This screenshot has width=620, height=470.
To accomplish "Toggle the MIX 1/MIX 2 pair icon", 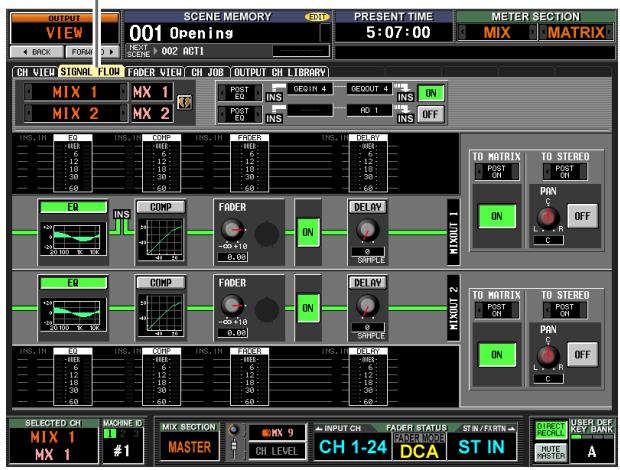I will click(184, 103).
